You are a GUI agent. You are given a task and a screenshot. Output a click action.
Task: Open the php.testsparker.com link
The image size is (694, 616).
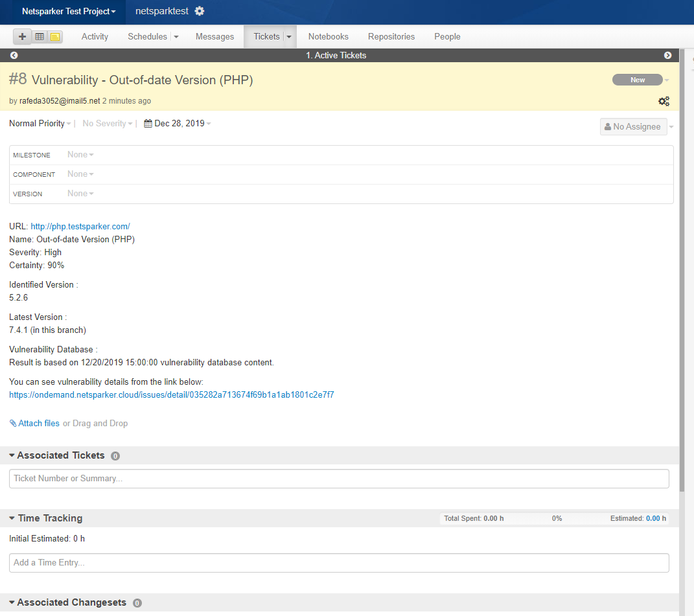click(80, 226)
